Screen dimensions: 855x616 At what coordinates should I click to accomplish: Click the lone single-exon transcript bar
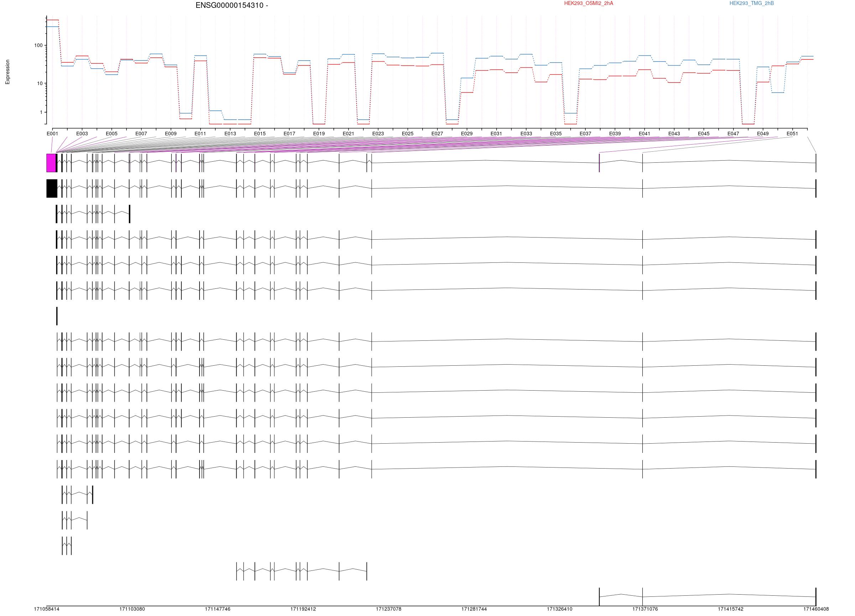click(x=57, y=316)
